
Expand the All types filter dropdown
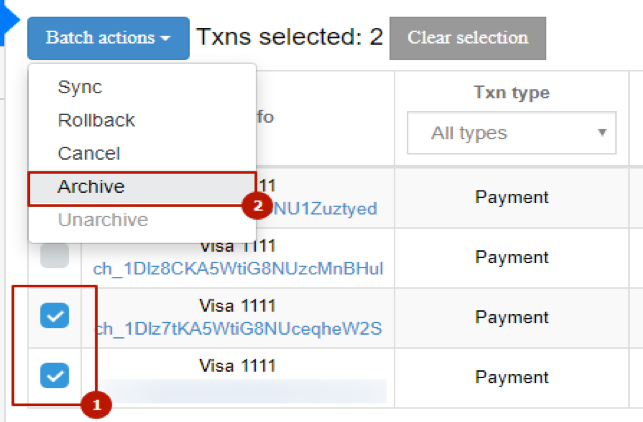click(x=511, y=133)
